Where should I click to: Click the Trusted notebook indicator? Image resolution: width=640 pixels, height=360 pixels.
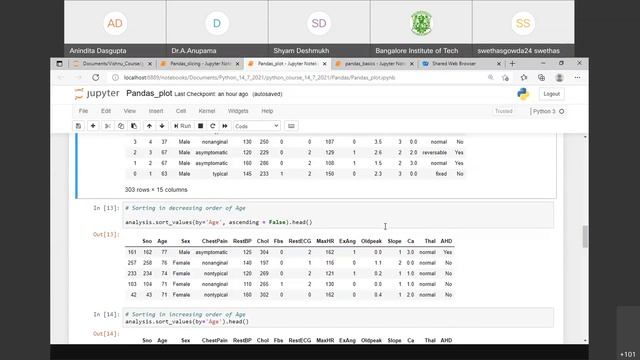coord(504,111)
